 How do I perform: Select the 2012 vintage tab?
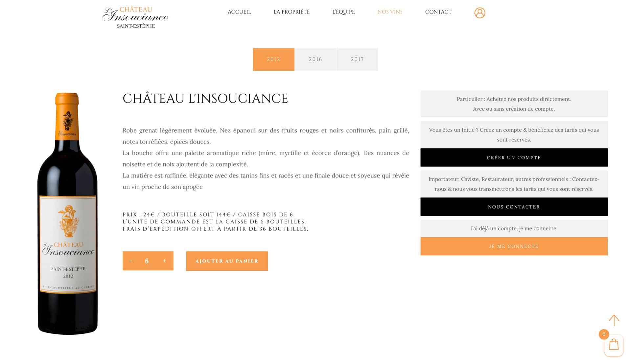point(273,59)
